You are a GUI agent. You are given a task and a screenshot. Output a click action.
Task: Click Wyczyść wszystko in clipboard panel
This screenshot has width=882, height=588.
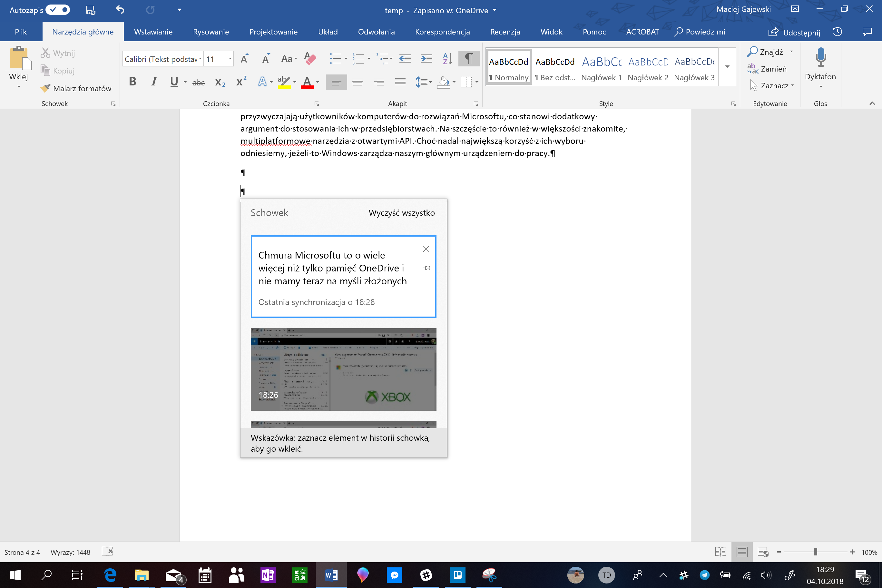coord(402,213)
